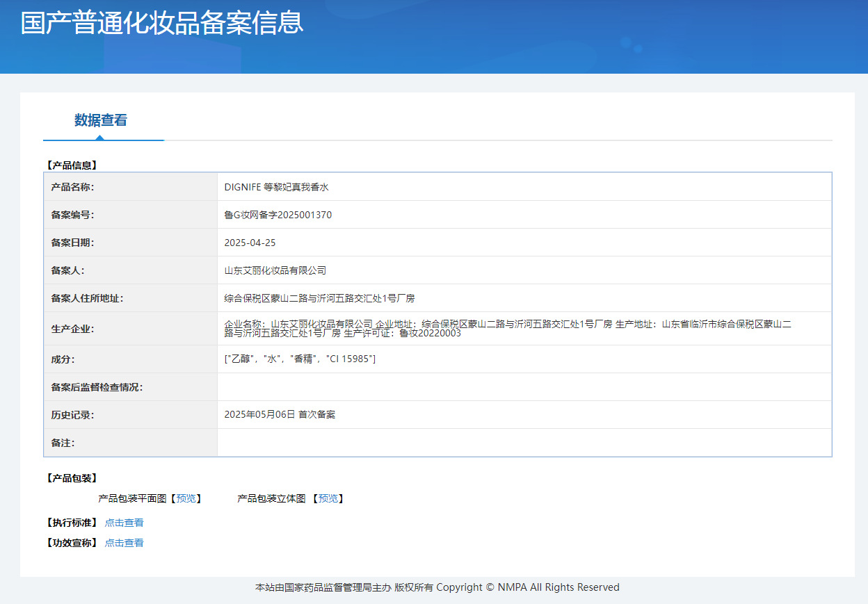This screenshot has width=868, height=604.
Task: Select the 生产企业 details text
Action: 508,329
